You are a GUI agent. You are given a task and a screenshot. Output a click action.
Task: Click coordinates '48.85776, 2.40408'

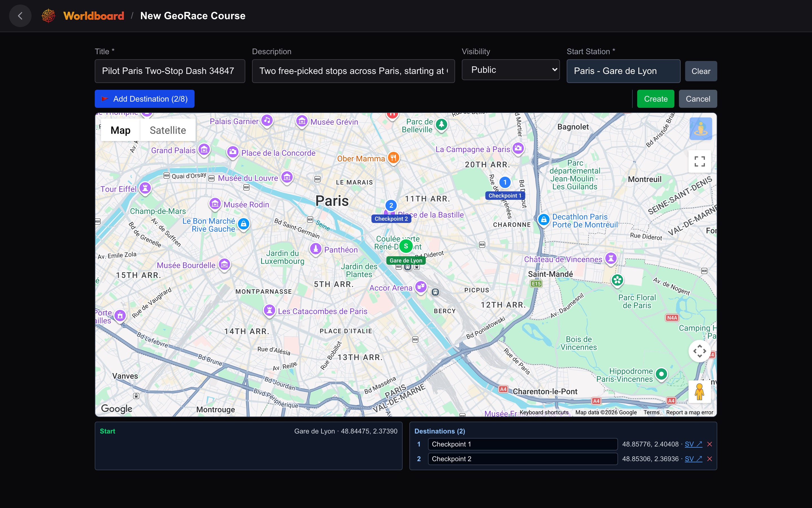[650, 444]
